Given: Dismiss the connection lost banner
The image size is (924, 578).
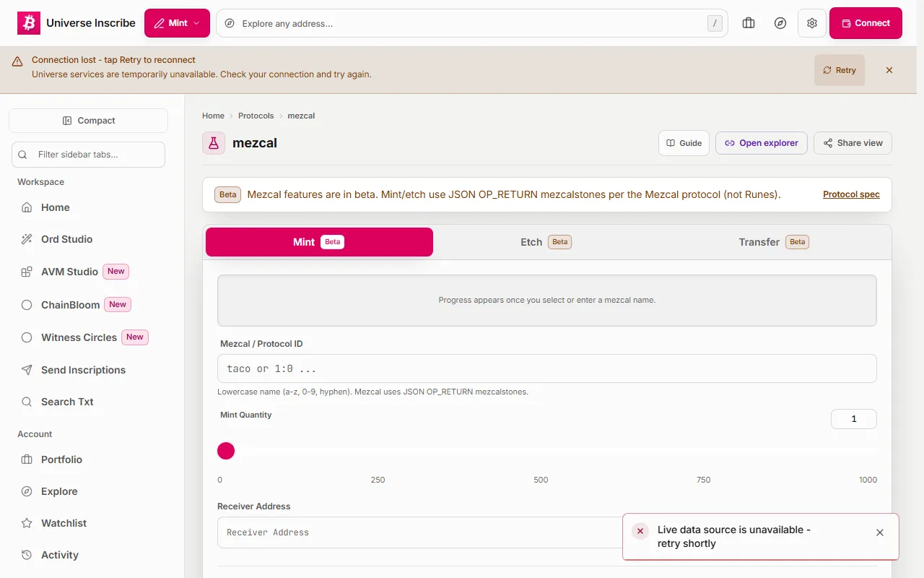Looking at the screenshot, I should click(889, 70).
